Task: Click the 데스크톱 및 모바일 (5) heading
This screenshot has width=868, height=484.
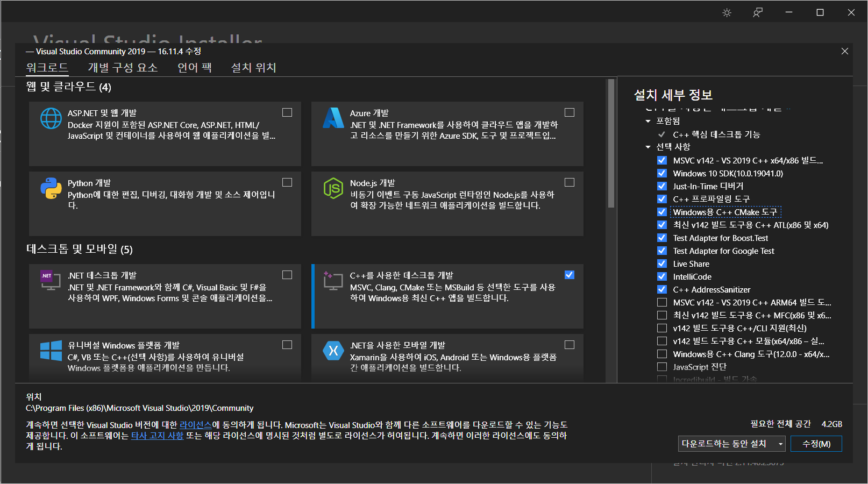Action: click(x=80, y=249)
